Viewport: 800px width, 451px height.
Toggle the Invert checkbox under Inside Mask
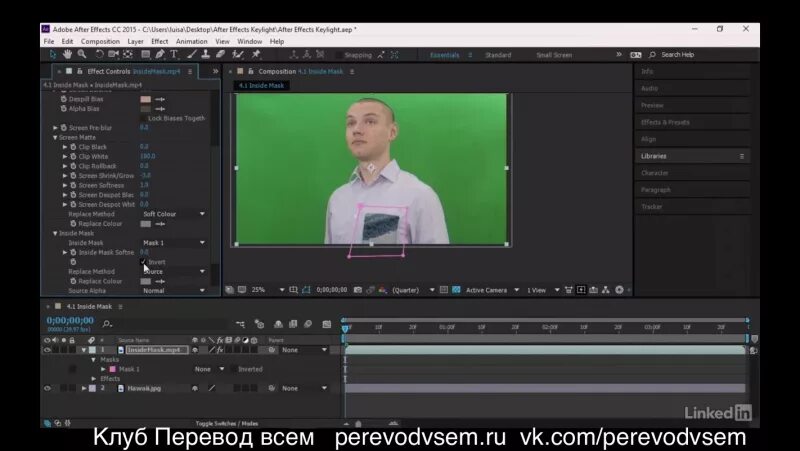(143, 262)
